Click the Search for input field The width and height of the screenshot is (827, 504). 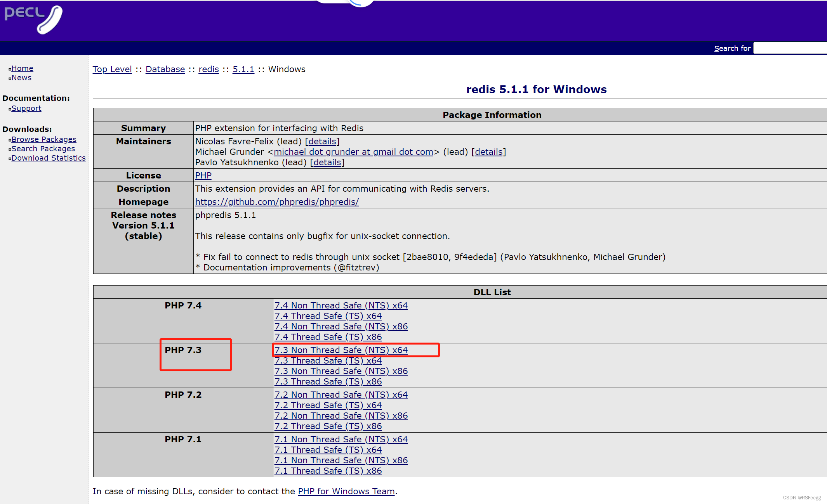tap(790, 48)
